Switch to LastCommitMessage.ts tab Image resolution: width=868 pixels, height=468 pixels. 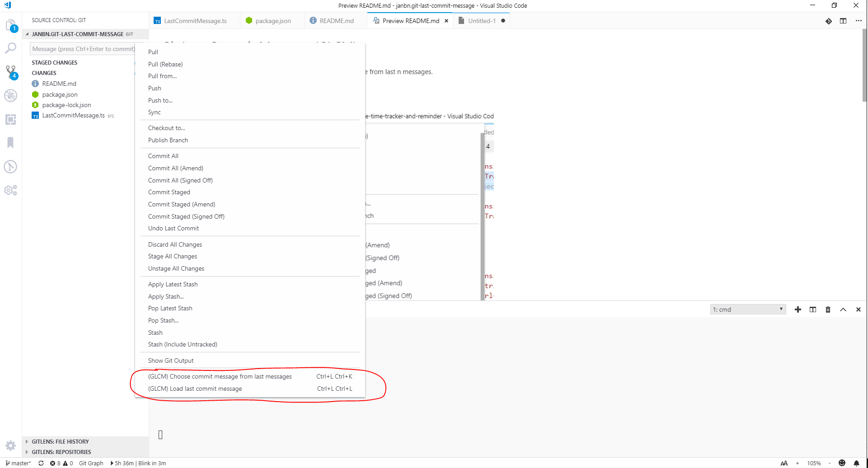[x=194, y=21]
